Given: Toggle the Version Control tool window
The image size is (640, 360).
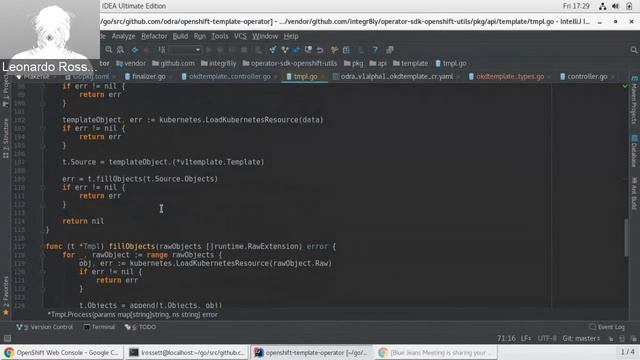Looking at the screenshot, I should click(x=44, y=327).
